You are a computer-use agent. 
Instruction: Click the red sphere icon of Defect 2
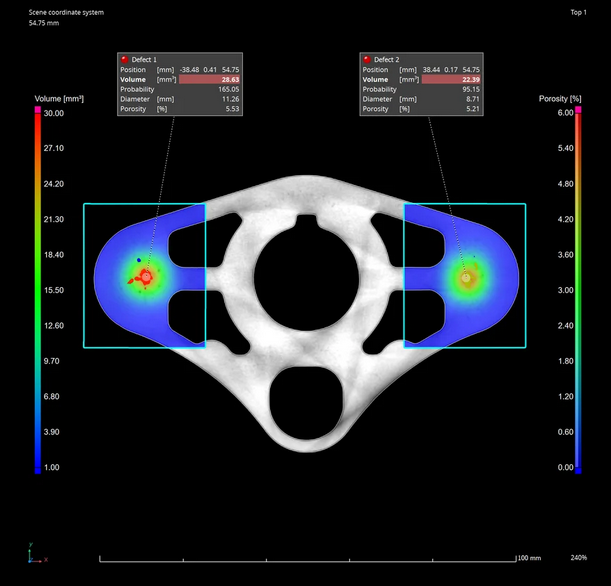367,60
